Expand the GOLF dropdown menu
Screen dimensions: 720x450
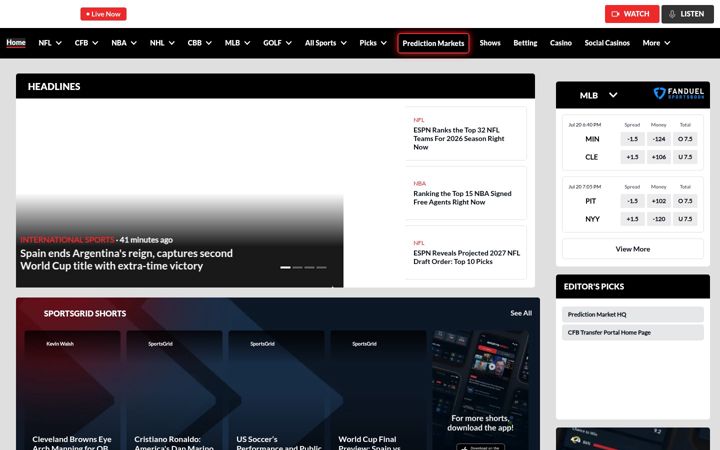coord(277,43)
